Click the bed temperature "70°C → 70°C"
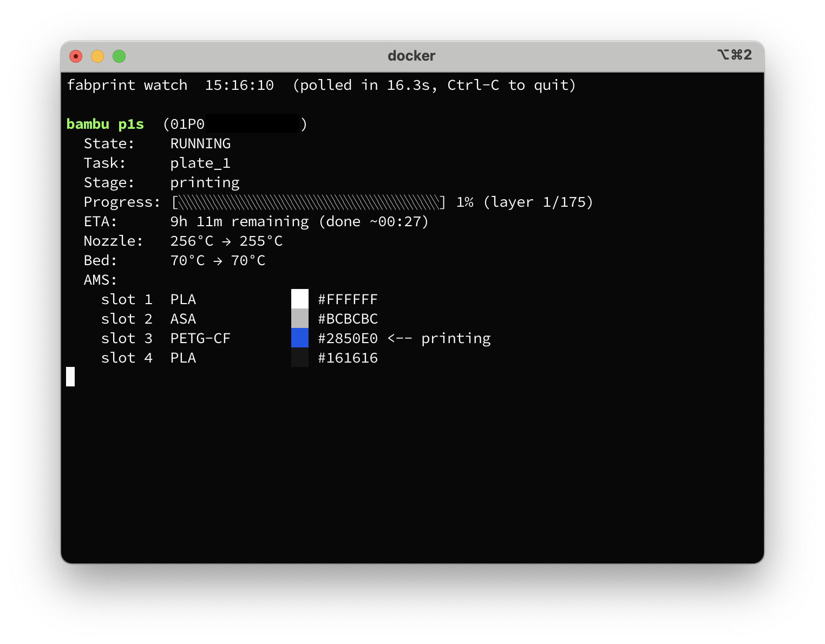The width and height of the screenshot is (825, 644). pyautogui.click(x=218, y=261)
